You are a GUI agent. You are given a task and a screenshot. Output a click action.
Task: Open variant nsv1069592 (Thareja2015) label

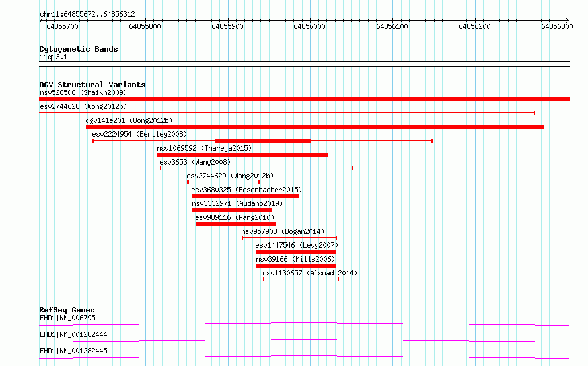tap(204, 148)
